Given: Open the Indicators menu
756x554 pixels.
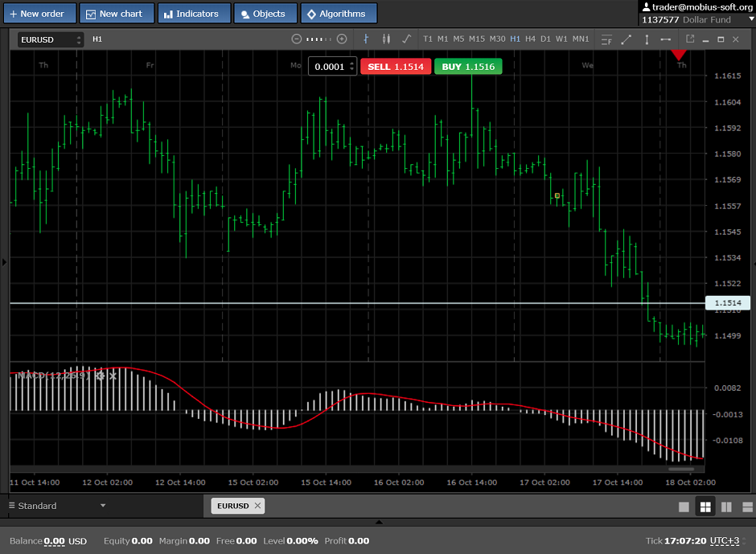Looking at the screenshot, I should [x=195, y=14].
